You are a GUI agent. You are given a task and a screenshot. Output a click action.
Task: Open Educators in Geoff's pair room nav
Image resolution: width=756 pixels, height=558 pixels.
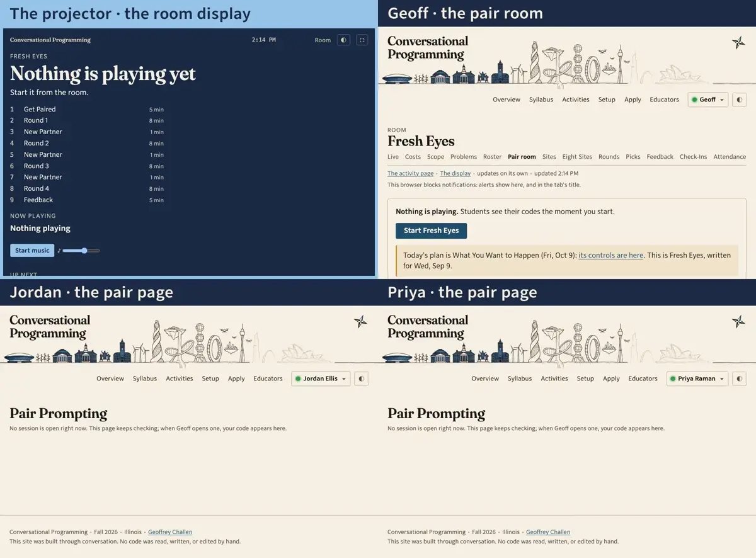[x=665, y=100]
